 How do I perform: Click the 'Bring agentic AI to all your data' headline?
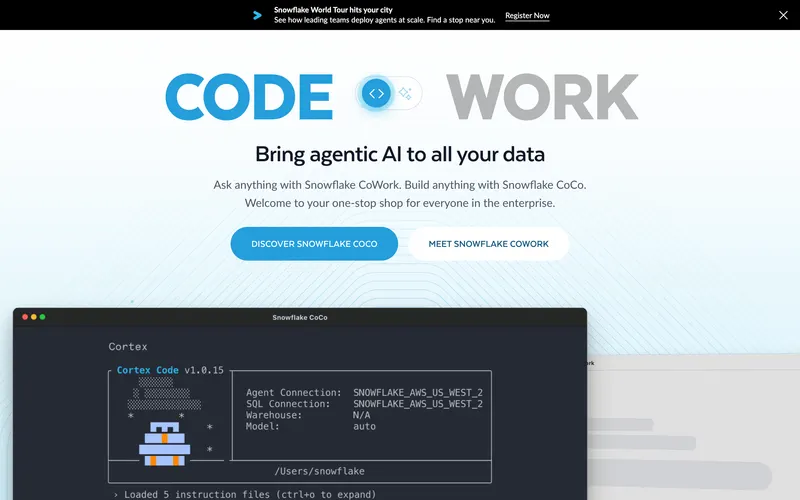point(400,154)
